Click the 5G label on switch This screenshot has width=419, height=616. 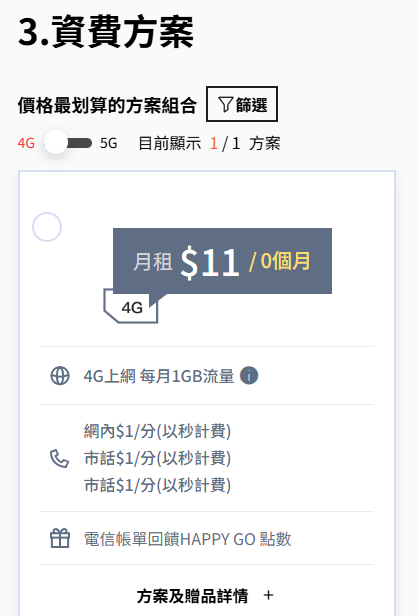[x=108, y=143]
